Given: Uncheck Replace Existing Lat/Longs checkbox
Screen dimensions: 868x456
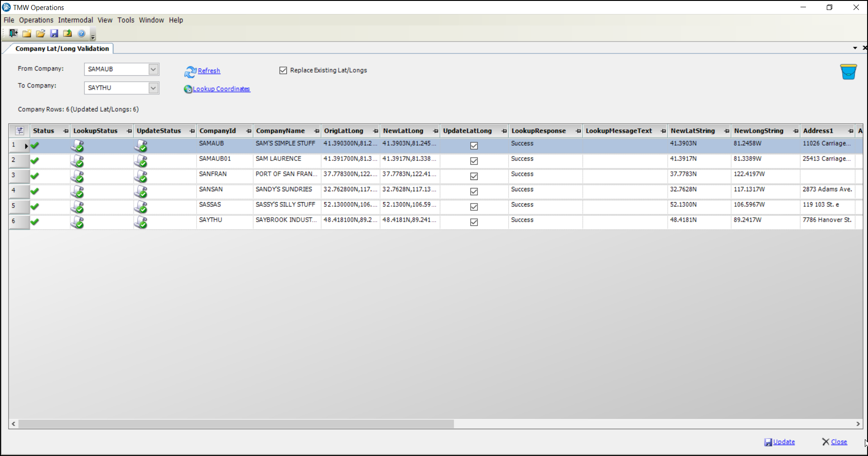Looking at the screenshot, I should [283, 70].
